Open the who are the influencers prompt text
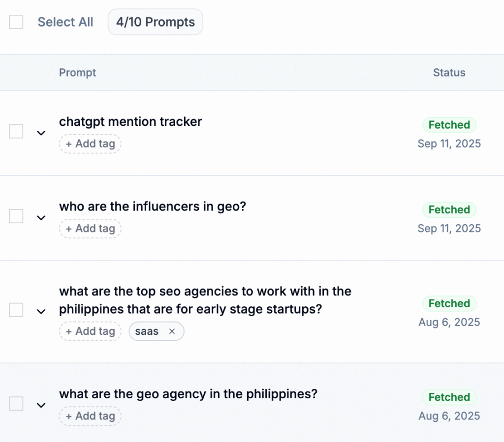Viewport: 504px width, 442px height. [152, 206]
